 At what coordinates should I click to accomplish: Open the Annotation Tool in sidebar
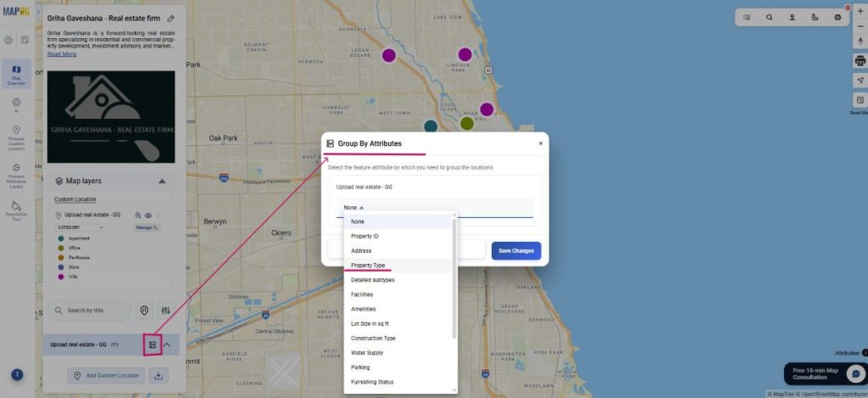coord(16,210)
